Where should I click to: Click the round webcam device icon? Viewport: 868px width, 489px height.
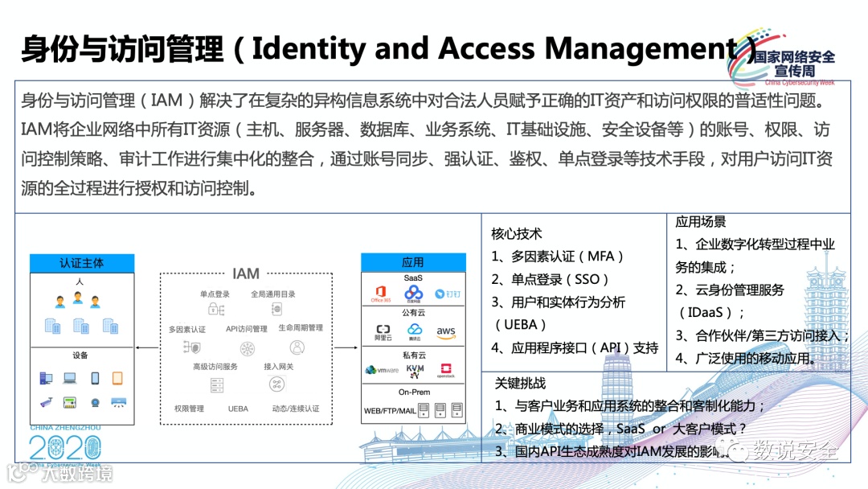(95, 403)
